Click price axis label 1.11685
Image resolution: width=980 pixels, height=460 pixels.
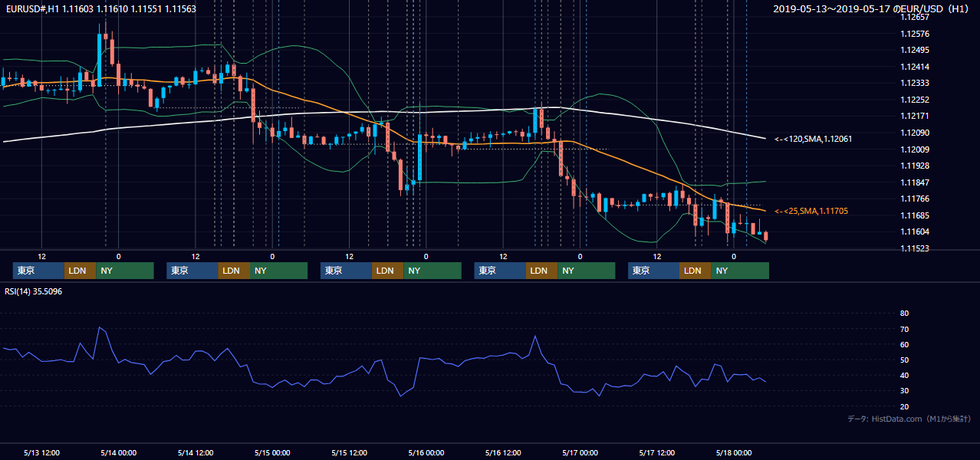(x=914, y=215)
